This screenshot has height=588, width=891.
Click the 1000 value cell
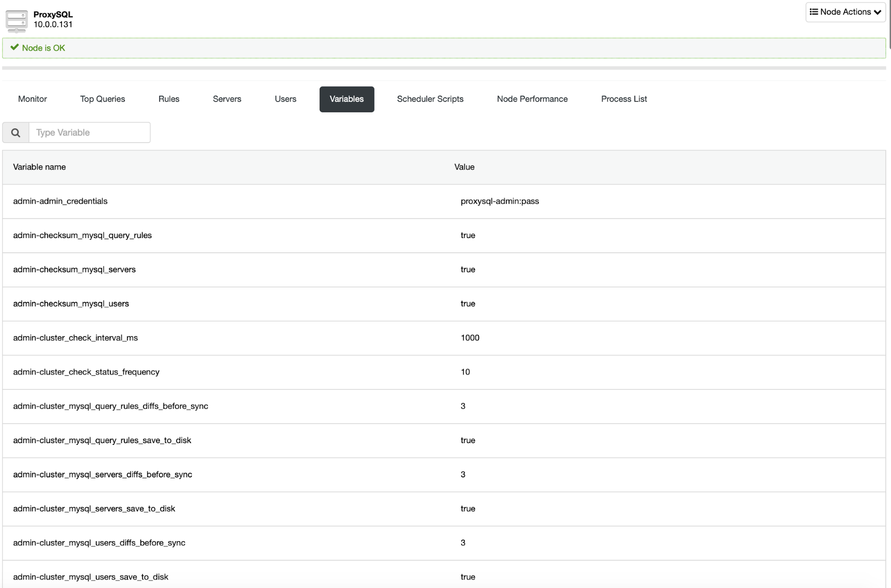tap(470, 338)
